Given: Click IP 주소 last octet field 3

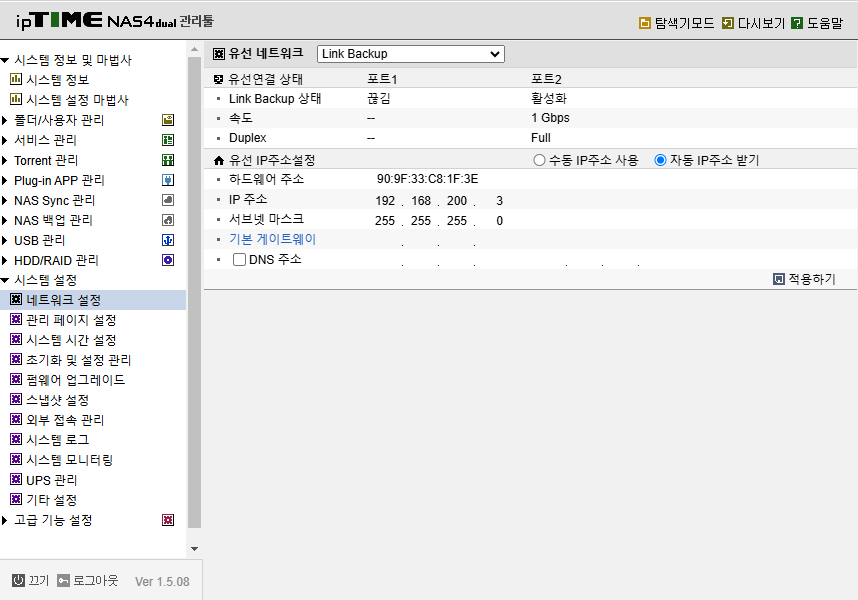Looking at the screenshot, I should 499,201.
